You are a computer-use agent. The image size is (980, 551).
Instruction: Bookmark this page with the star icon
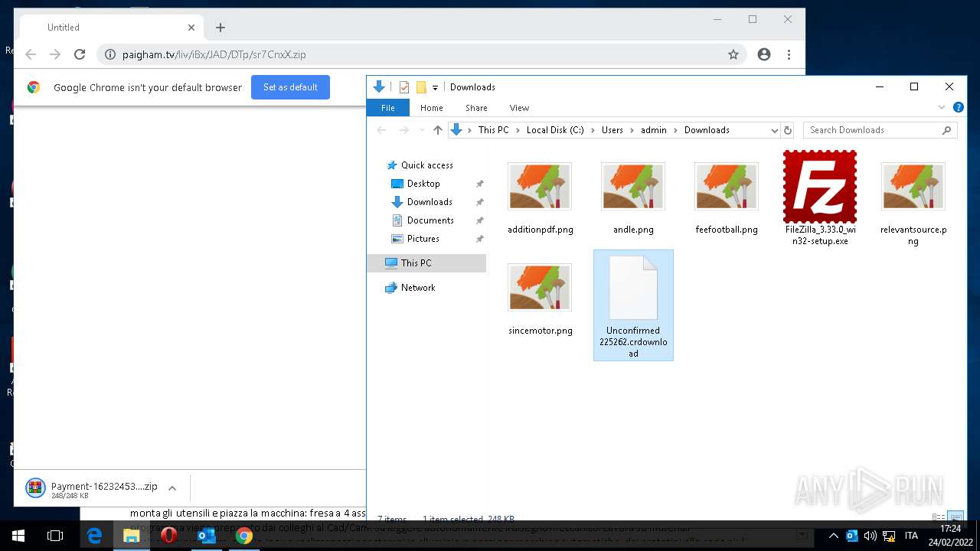click(x=733, y=54)
